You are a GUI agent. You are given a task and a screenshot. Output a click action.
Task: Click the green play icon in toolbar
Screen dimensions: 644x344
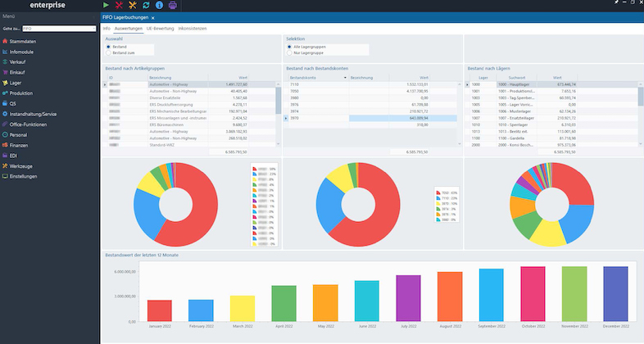coord(106,5)
